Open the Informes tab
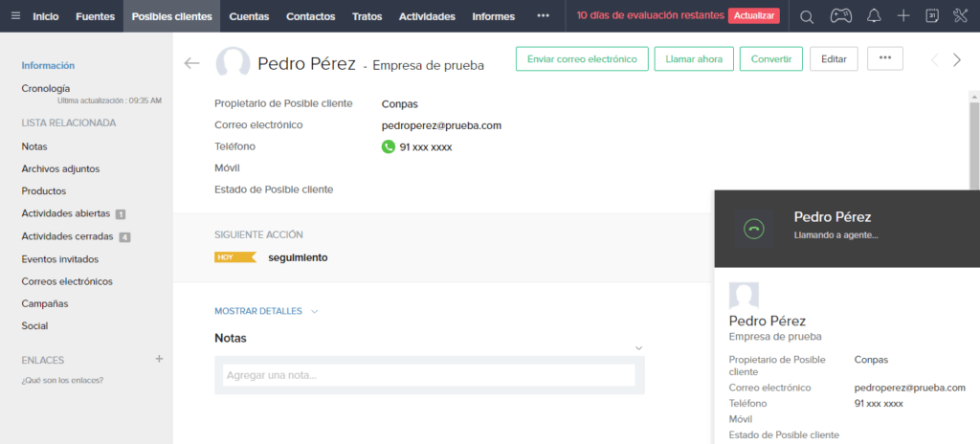The height and width of the screenshot is (444, 980). point(493,16)
